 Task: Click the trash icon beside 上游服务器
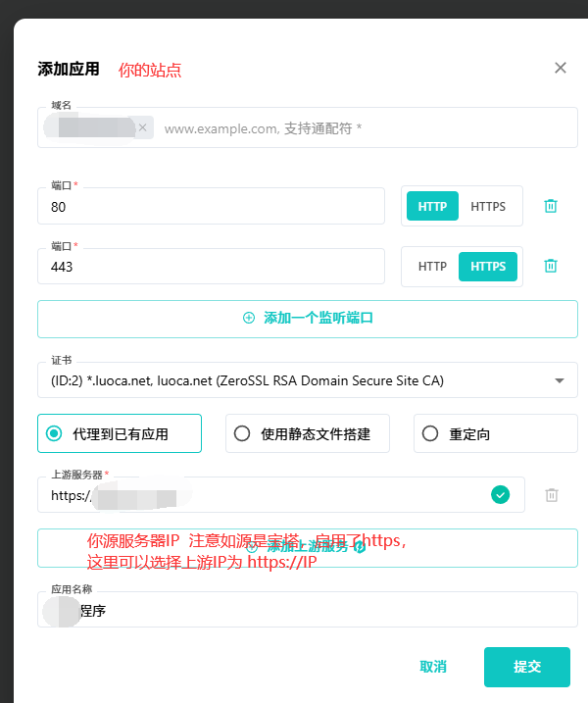pyautogui.click(x=552, y=495)
